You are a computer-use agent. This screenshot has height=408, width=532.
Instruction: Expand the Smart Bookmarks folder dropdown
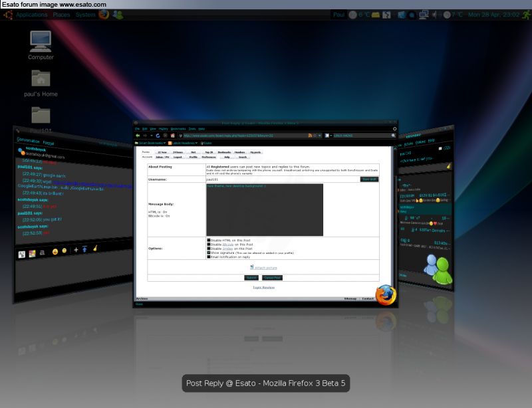[x=164, y=143]
